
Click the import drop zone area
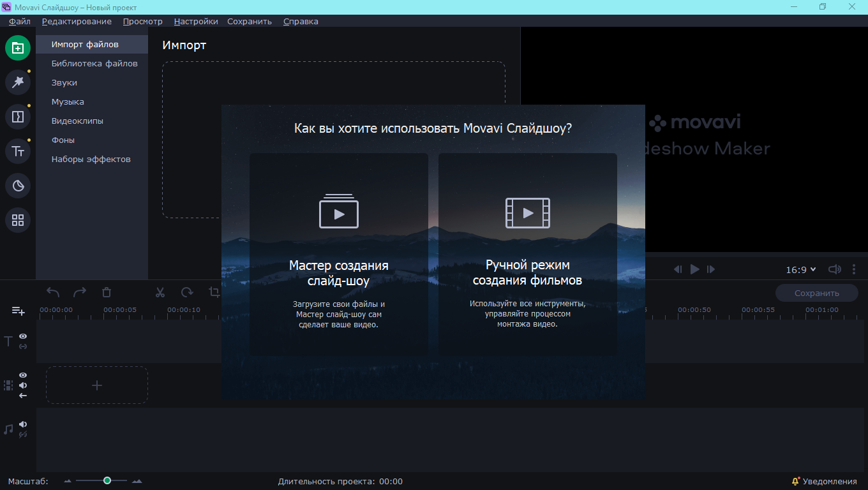click(334, 140)
